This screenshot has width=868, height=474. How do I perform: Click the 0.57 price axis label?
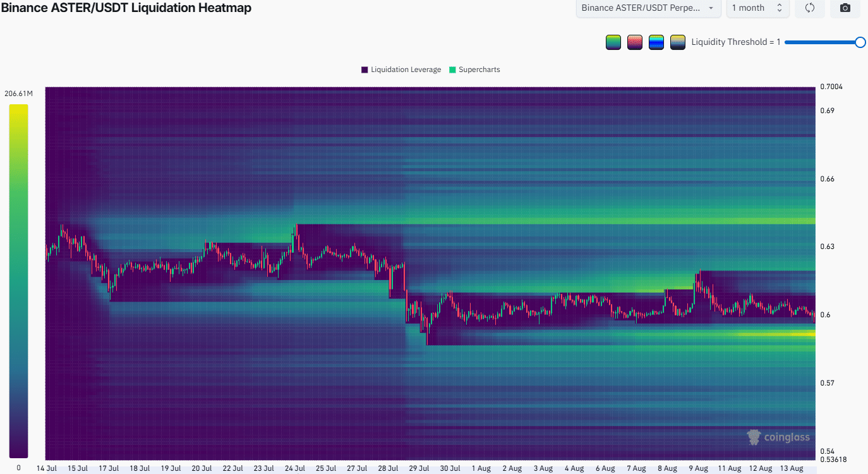point(827,383)
